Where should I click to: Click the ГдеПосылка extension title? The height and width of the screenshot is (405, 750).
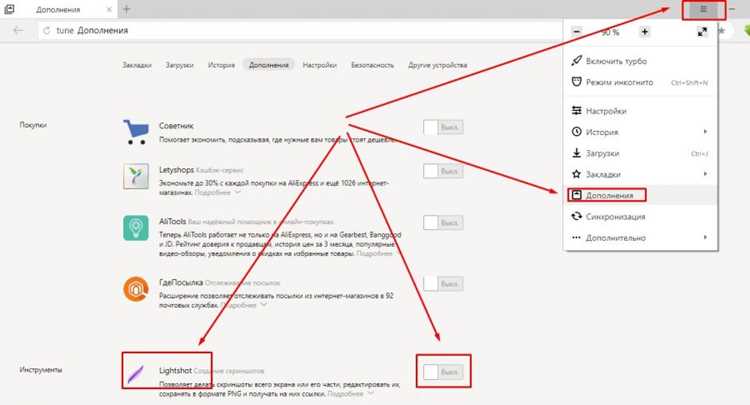(181, 283)
